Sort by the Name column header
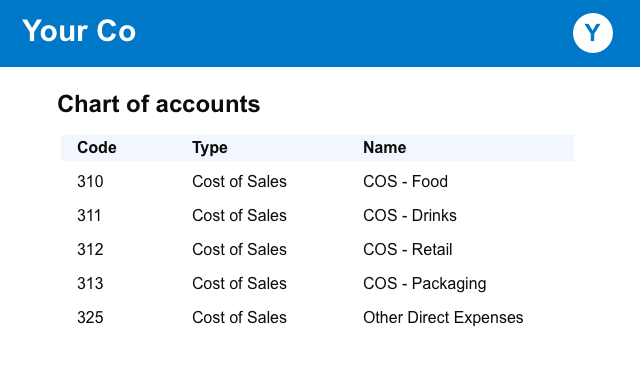Viewport: 640px width, 371px height. (384, 147)
